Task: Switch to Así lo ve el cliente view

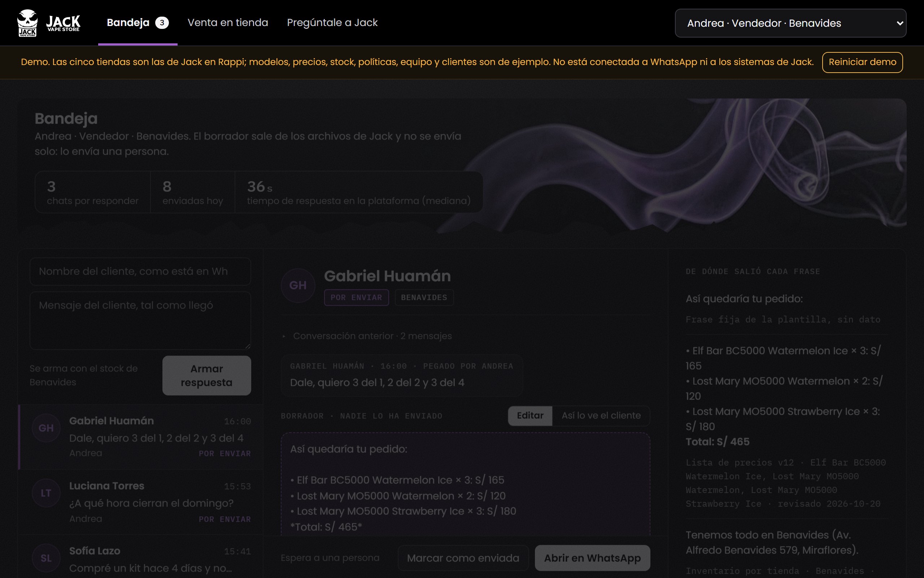Action: [x=601, y=415]
